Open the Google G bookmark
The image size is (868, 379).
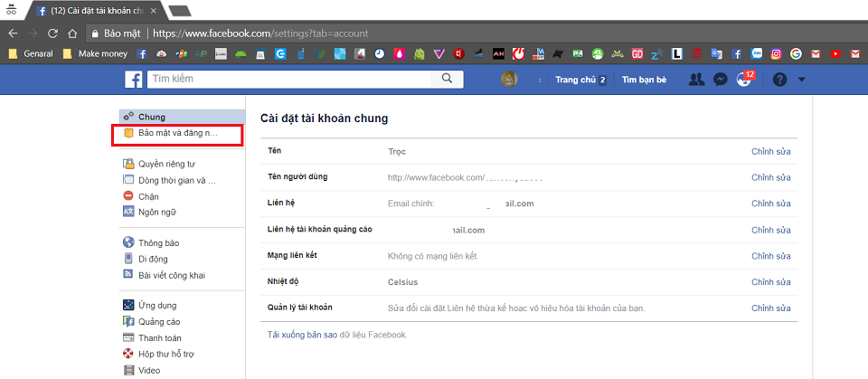coord(796,53)
